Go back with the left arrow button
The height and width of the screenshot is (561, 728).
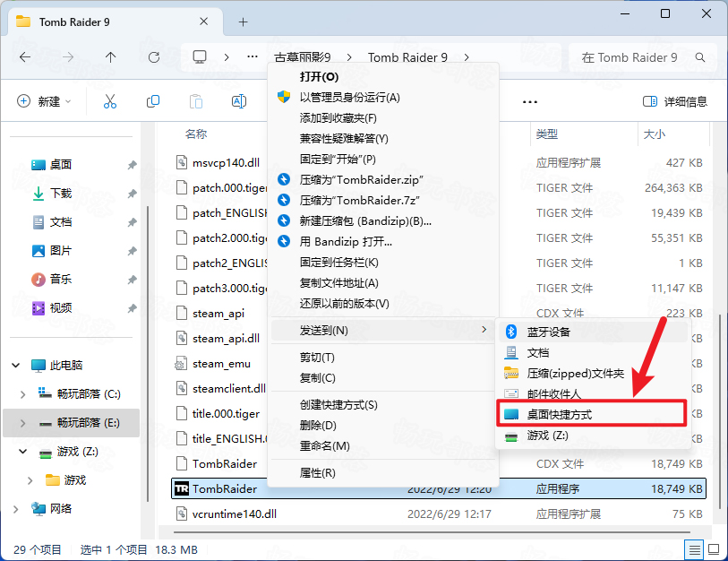coord(25,57)
